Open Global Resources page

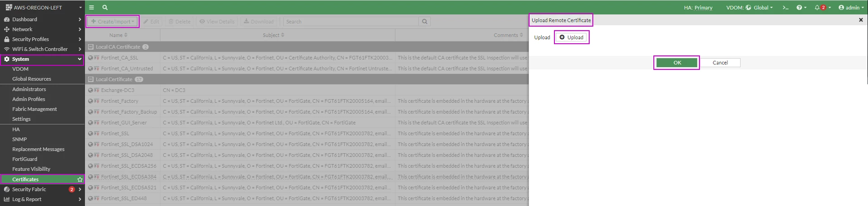coord(42,79)
